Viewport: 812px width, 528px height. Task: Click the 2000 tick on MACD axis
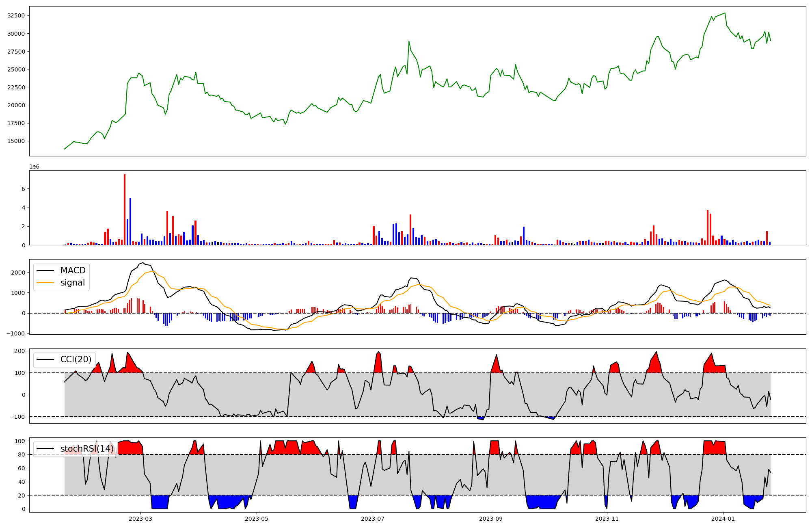pos(18,273)
